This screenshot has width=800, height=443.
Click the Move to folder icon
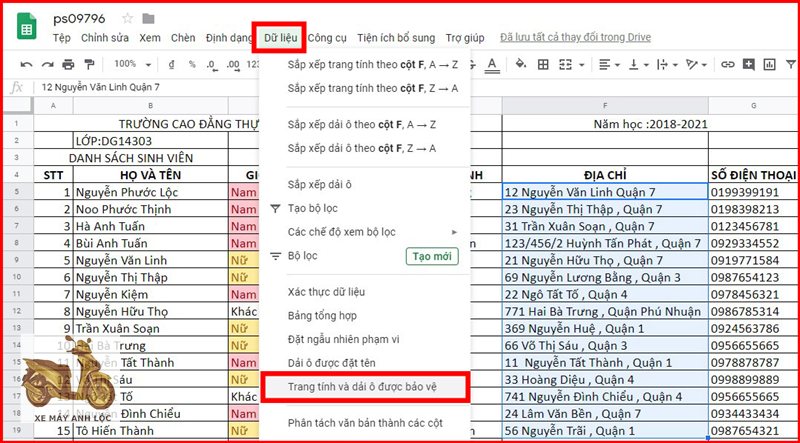point(148,19)
